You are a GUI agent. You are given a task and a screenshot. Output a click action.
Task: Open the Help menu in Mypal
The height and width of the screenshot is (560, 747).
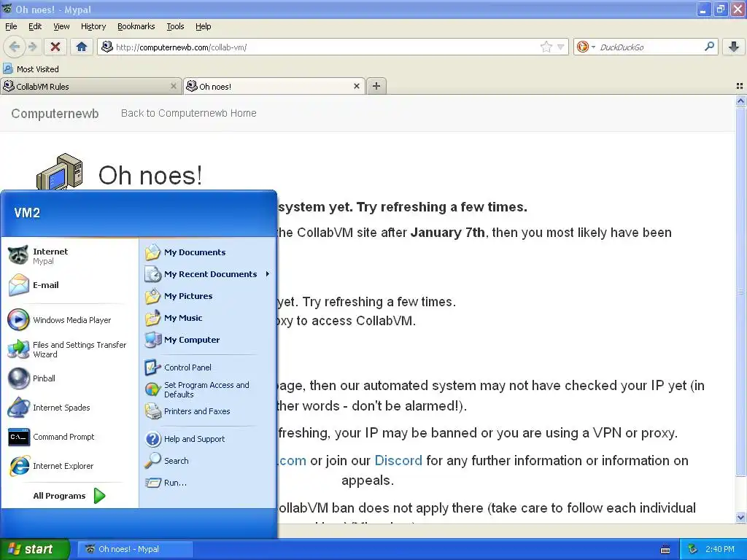(x=203, y=26)
